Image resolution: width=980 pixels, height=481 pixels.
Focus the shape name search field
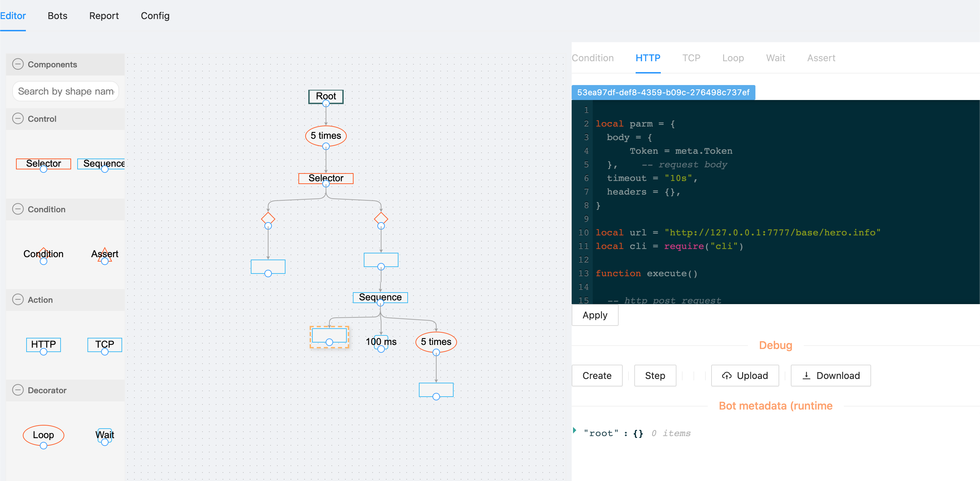(66, 91)
